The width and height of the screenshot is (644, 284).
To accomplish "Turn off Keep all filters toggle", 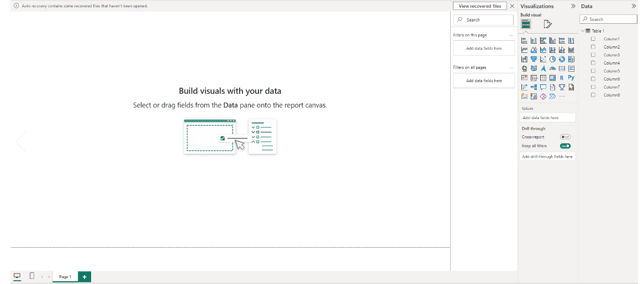I will click(566, 146).
